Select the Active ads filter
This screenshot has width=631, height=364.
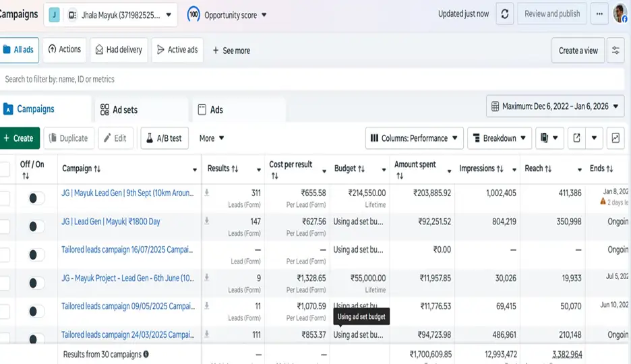(177, 50)
